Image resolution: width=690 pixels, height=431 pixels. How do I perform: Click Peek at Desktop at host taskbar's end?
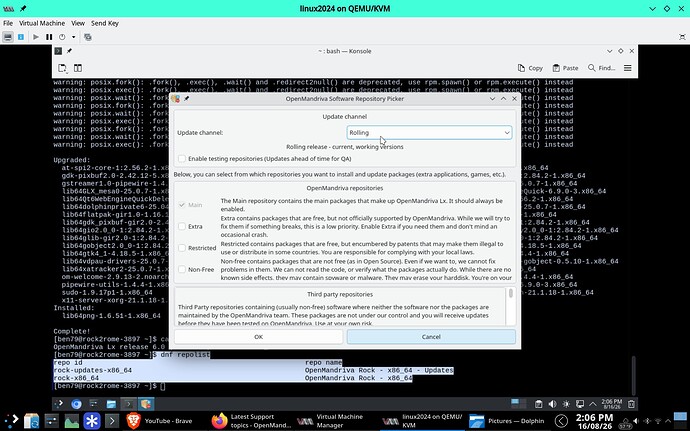[x=680, y=421]
